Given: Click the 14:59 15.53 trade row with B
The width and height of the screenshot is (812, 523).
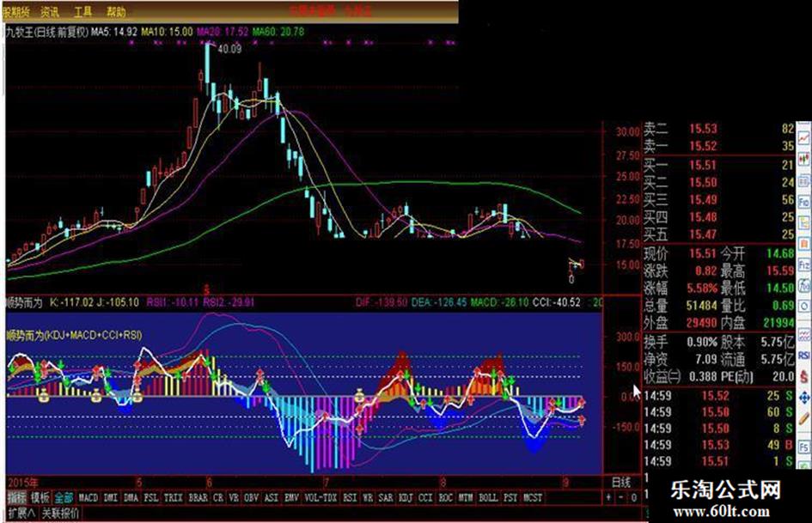Looking at the screenshot, I should tap(718, 445).
